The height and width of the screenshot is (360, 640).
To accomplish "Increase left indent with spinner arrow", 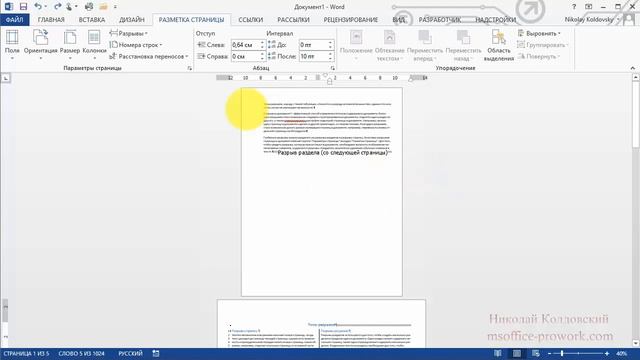I will (x=262, y=42).
